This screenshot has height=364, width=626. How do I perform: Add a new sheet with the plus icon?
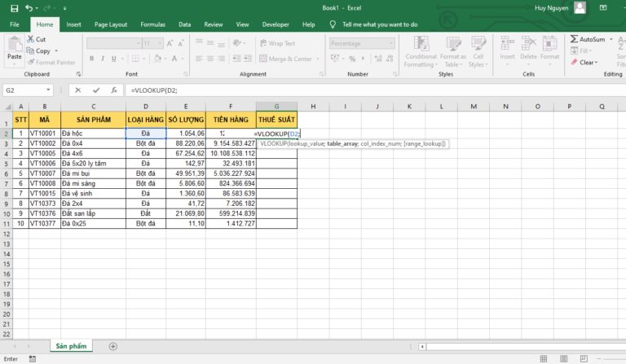[x=113, y=346]
